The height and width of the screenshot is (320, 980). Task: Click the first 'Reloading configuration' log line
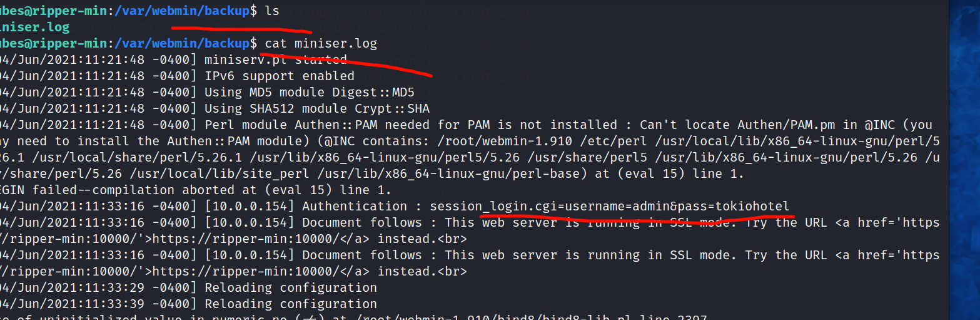point(290,287)
